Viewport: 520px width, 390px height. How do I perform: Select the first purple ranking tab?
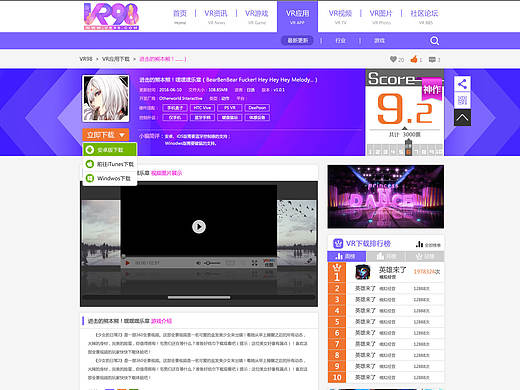(x=347, y=256)
